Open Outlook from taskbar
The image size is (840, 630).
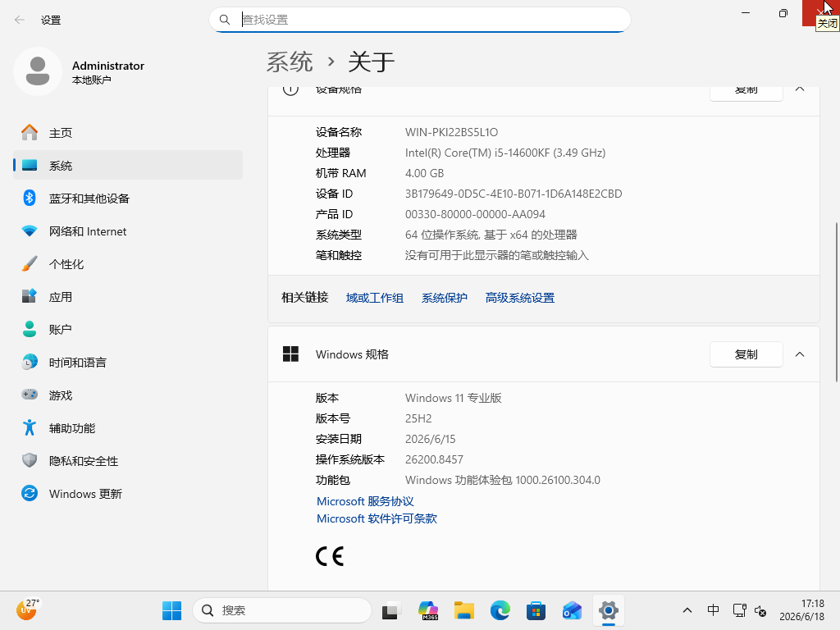(572, 610)
